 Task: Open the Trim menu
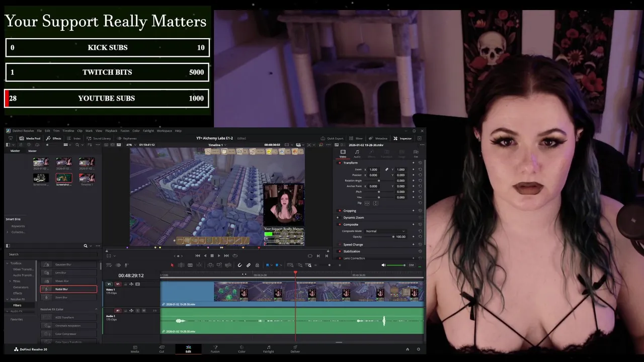click(56, 131)
